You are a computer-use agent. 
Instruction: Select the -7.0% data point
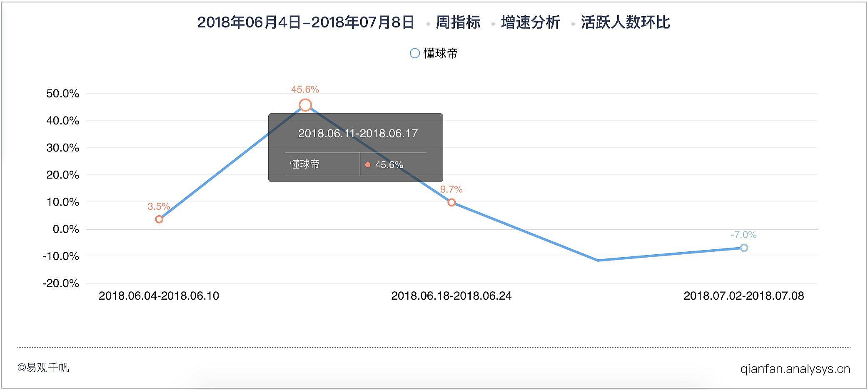744,248
